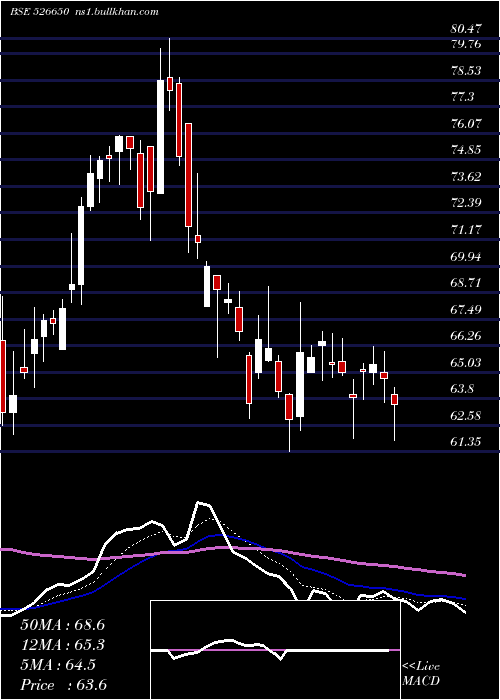Click the 68.71 price axis label

(x=467, y=283)
